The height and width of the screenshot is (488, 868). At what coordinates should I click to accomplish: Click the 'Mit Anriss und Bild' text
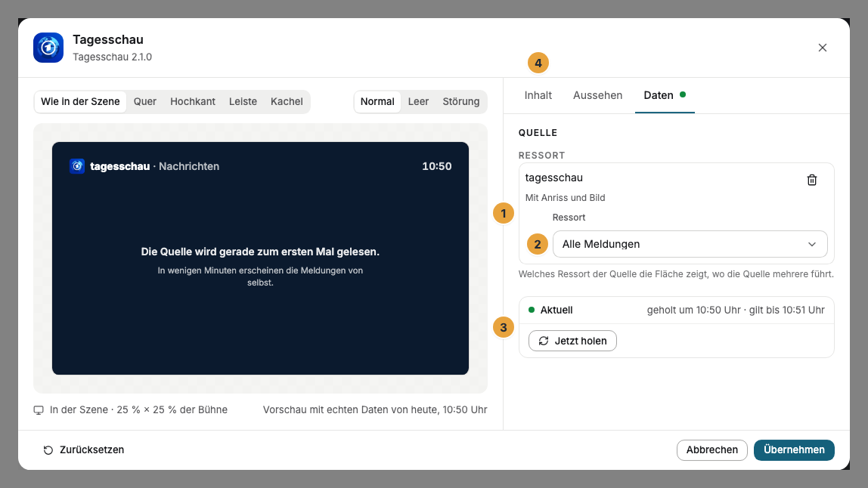click(566, 197)
